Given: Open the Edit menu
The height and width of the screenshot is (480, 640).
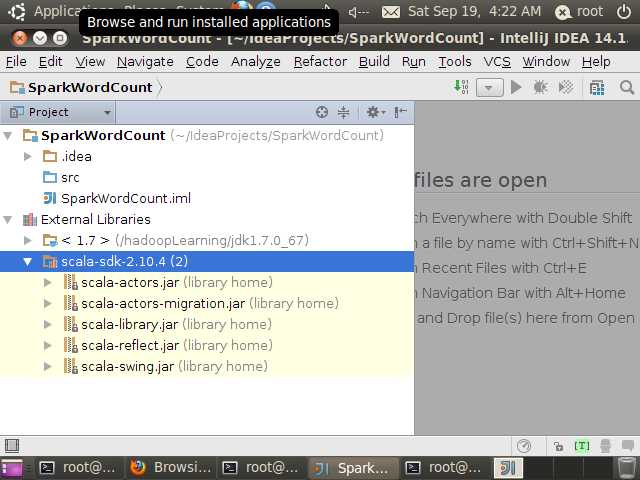Looking at the screenshot, I should tap(50, 62).
